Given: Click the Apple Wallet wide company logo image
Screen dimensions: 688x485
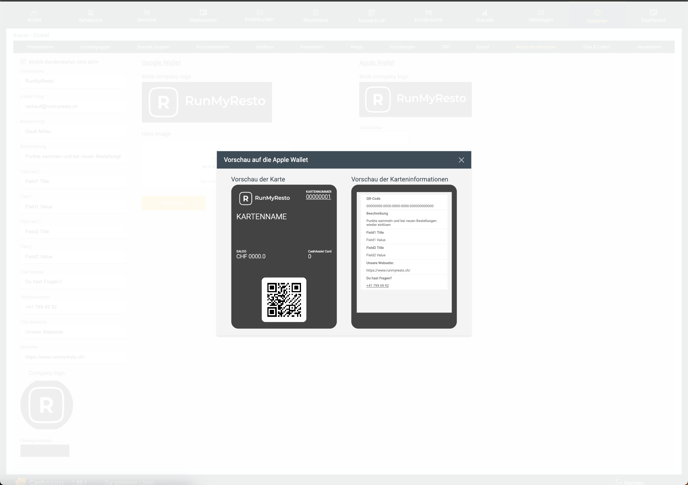Looking at the screenshot, I should pyautogui.click(x=415, y=99).
